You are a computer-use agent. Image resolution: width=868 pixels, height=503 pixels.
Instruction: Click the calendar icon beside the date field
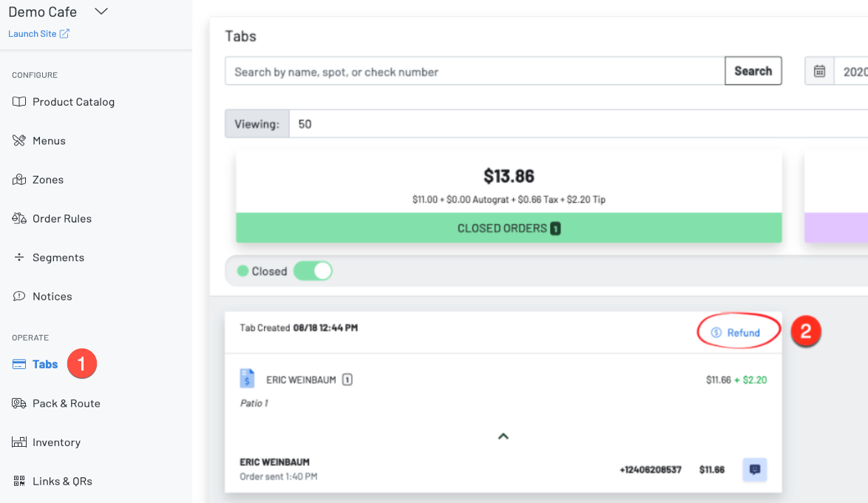point(819,70)
